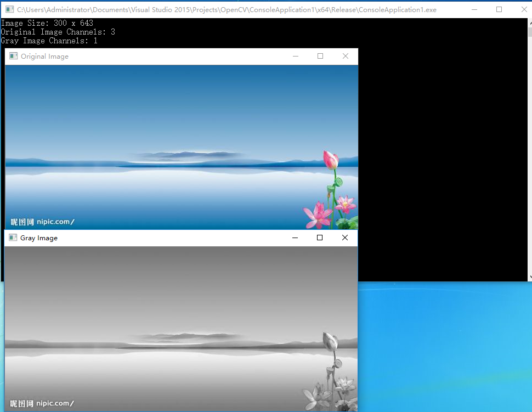This screenshot has height=412, width=532.
Task: Click the ConsoleApplication1.exe title bar icon
Action: (x=9, y=9)
